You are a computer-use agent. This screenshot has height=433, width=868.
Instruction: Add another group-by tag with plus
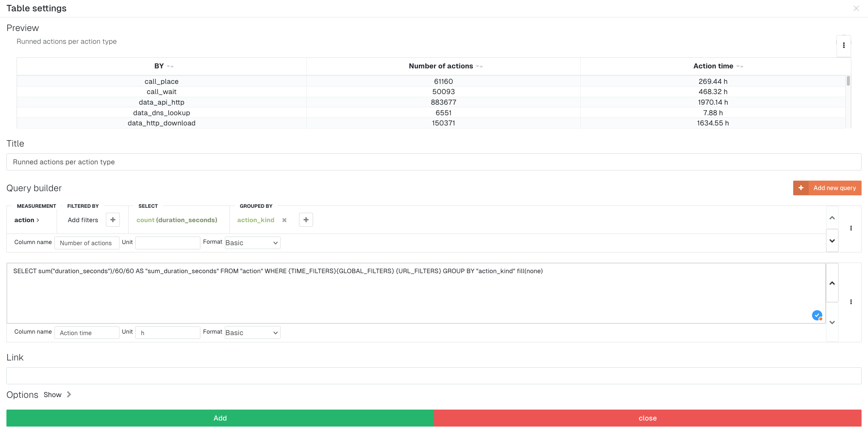306,220
